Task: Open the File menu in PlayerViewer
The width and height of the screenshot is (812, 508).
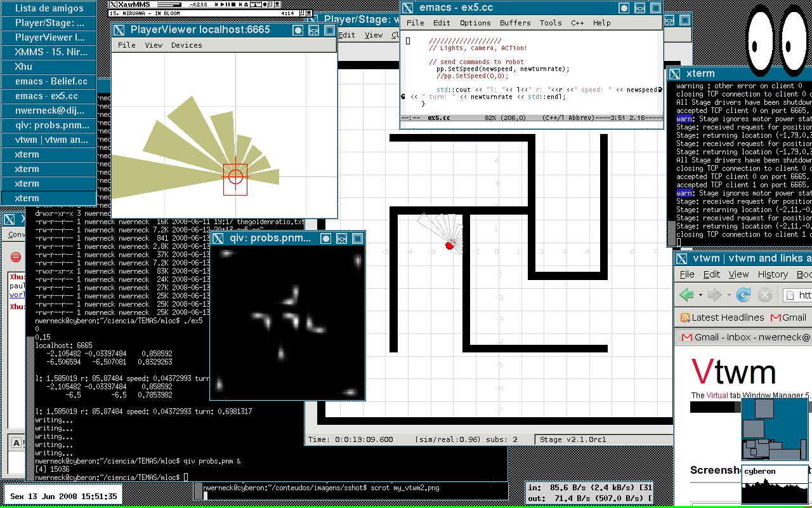Action: pos(127,45)
